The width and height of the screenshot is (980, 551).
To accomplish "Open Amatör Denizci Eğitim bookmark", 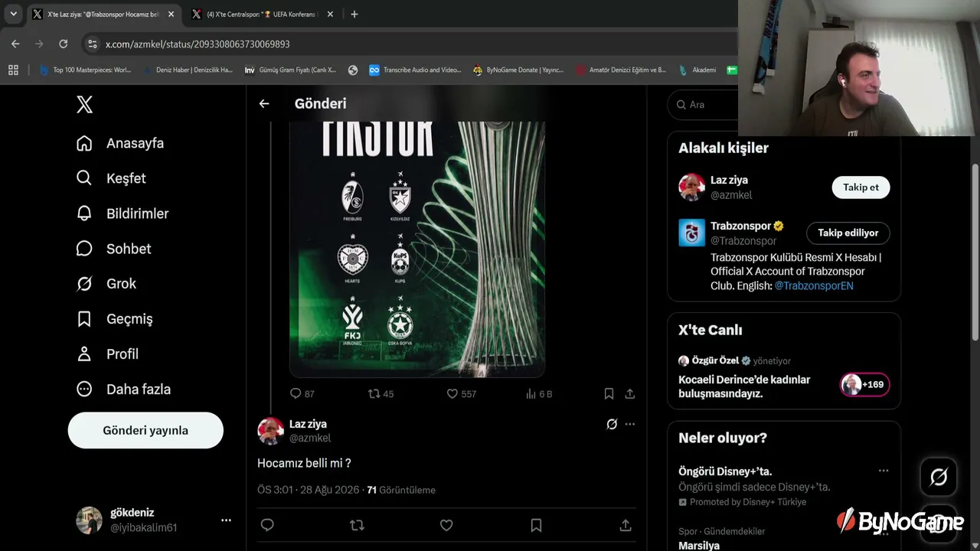I will coord(621,70).
